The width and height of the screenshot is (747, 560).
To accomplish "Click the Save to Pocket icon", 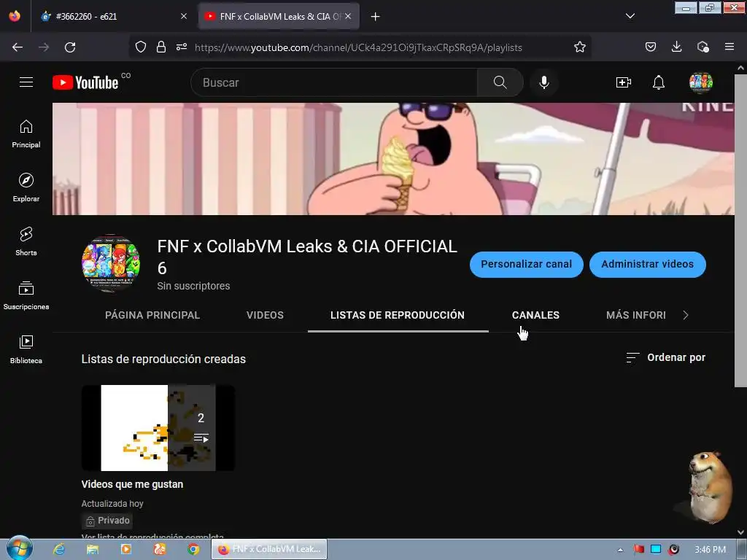I will [x=651, y=47].
